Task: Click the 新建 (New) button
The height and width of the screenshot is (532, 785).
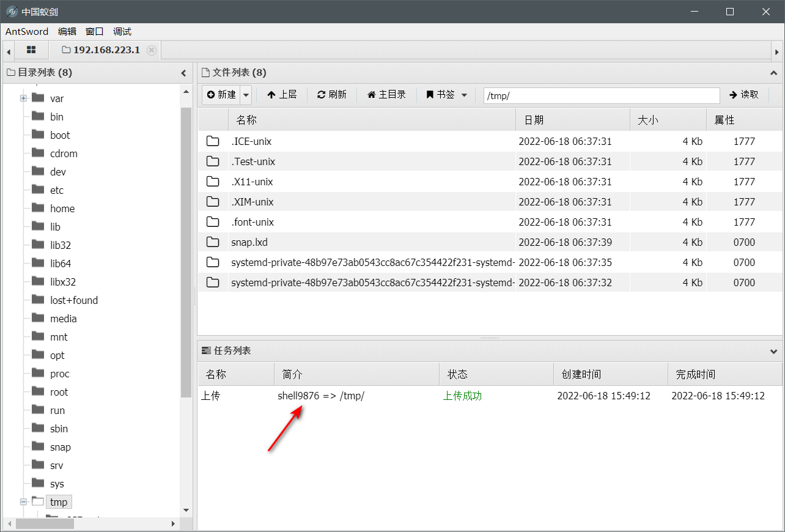Action: (x=221, y=95)
